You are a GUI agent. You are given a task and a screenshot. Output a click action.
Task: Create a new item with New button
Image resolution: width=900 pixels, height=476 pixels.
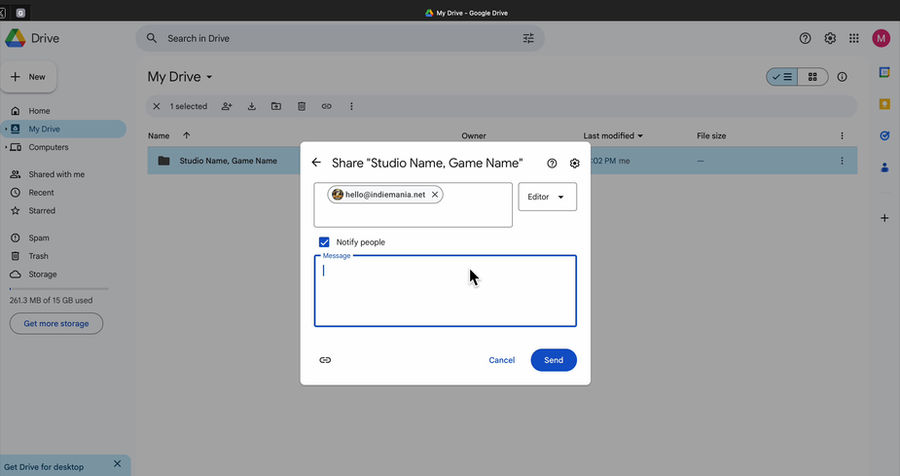coord(29,77)
